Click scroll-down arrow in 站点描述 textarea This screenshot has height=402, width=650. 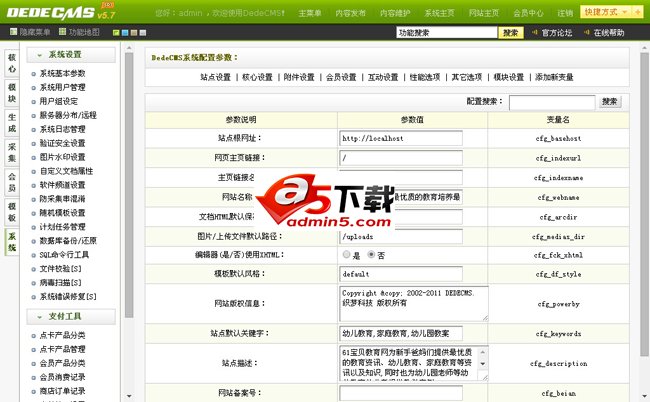(483, 363)
